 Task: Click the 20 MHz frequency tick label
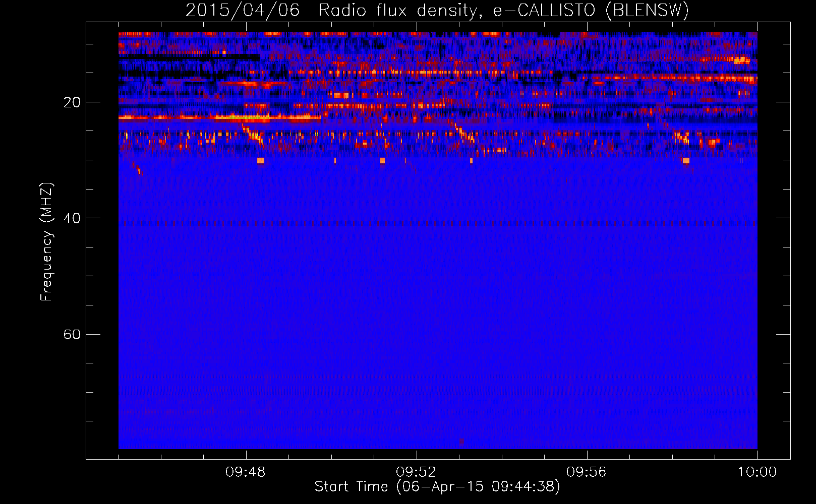(x=72, y=102)
